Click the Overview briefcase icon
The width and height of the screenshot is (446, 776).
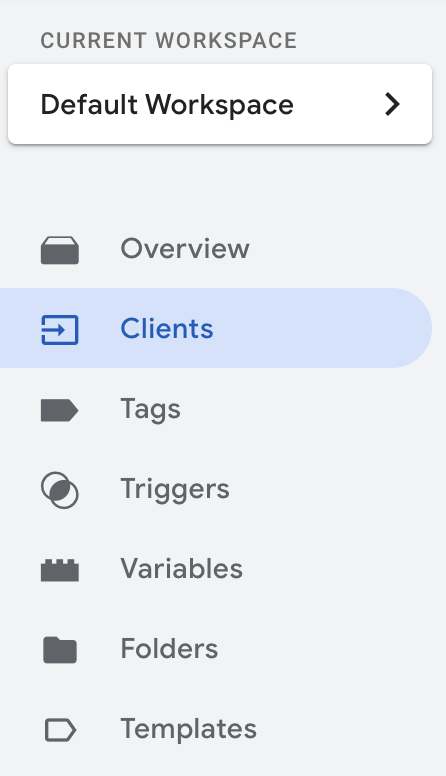(x=59, y=250)
